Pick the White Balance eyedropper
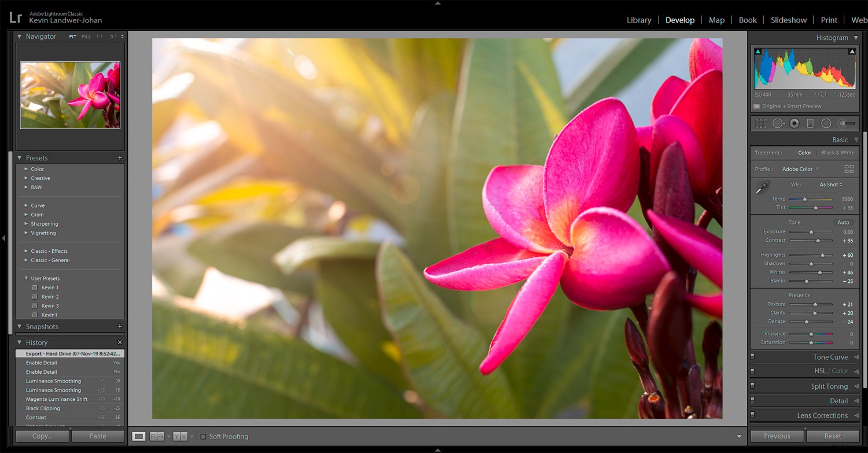 tap(762, 186)
